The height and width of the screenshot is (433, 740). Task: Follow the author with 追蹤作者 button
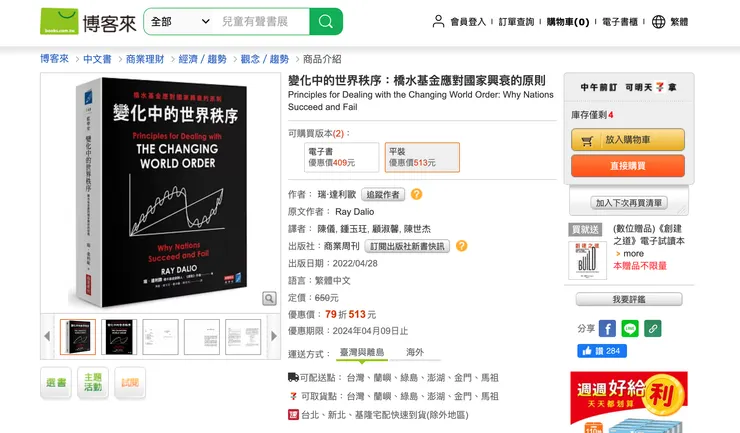tap(383, 194)
